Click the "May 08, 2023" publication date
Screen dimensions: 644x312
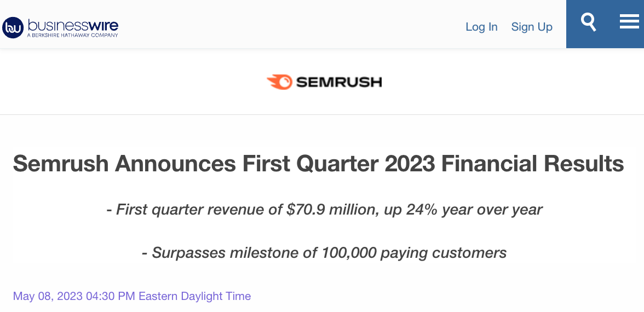tap(48, 296)
